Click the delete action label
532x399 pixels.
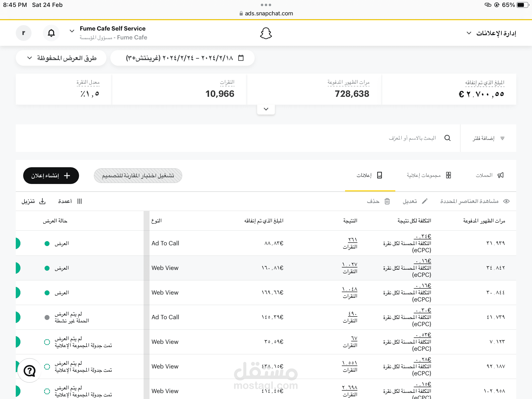tap(373, 201)
